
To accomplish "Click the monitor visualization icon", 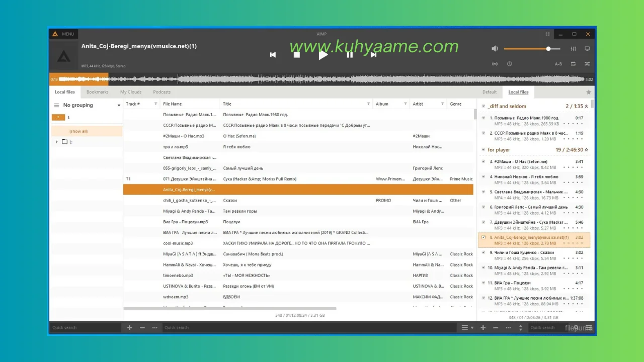I will coord(587,49).
